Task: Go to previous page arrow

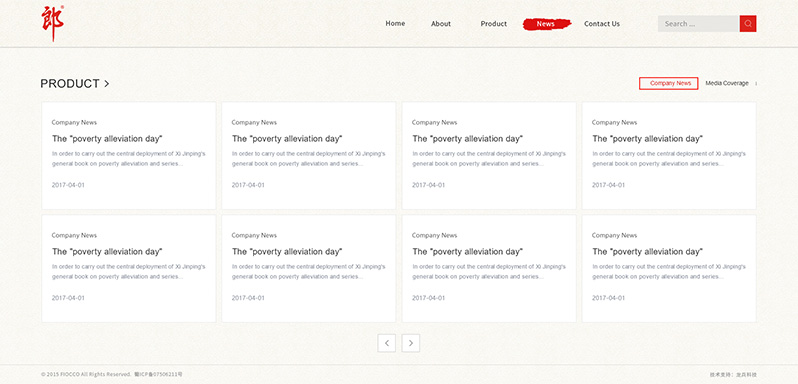Action: point(387,343)
